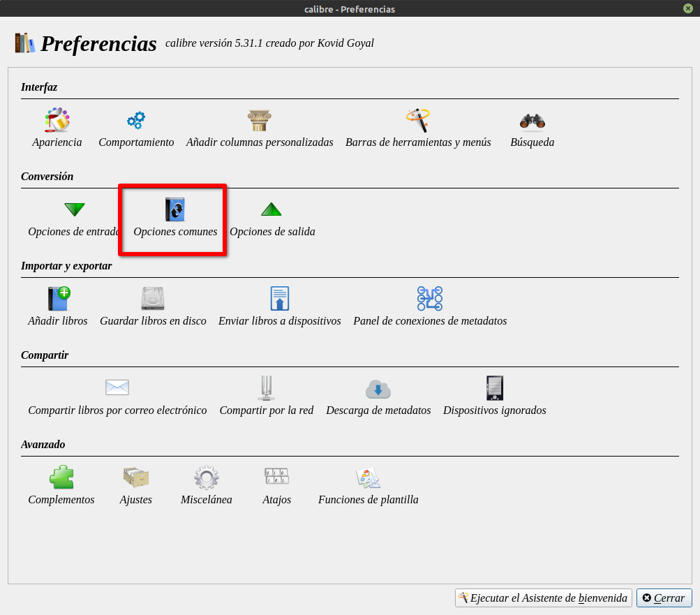Open the Apariencia preferences icon
This screenshot has height=615, width=700.
coord(57,119)
